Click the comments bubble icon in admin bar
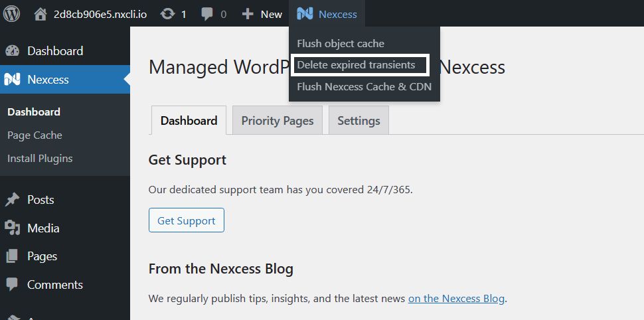Image resolution: width=644 pixels, height=320 pixels. pyautogui.click(x=207, y=15)
